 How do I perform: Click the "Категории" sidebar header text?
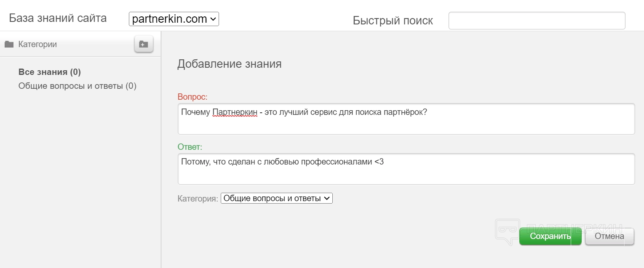click(x=37, y=44)
